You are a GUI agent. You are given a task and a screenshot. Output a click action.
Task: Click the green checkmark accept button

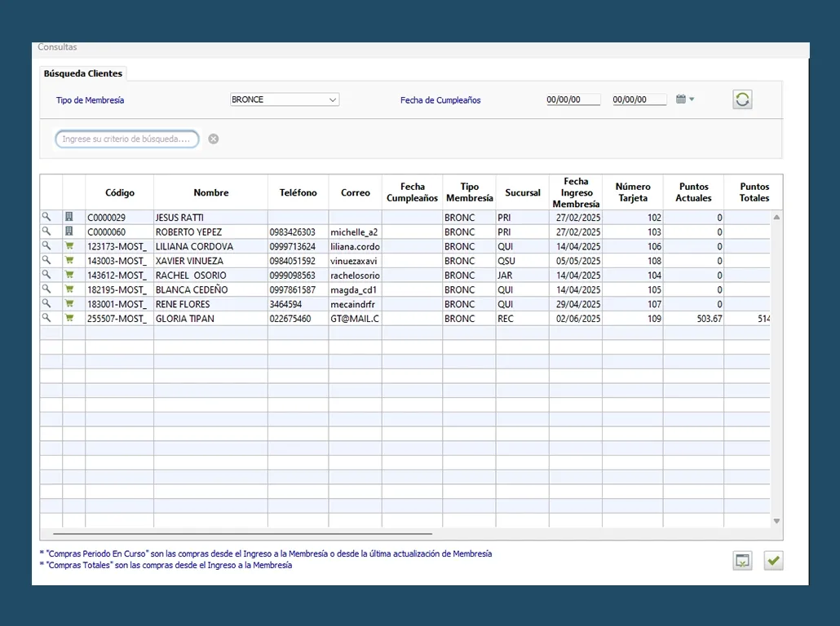point(772,561)
